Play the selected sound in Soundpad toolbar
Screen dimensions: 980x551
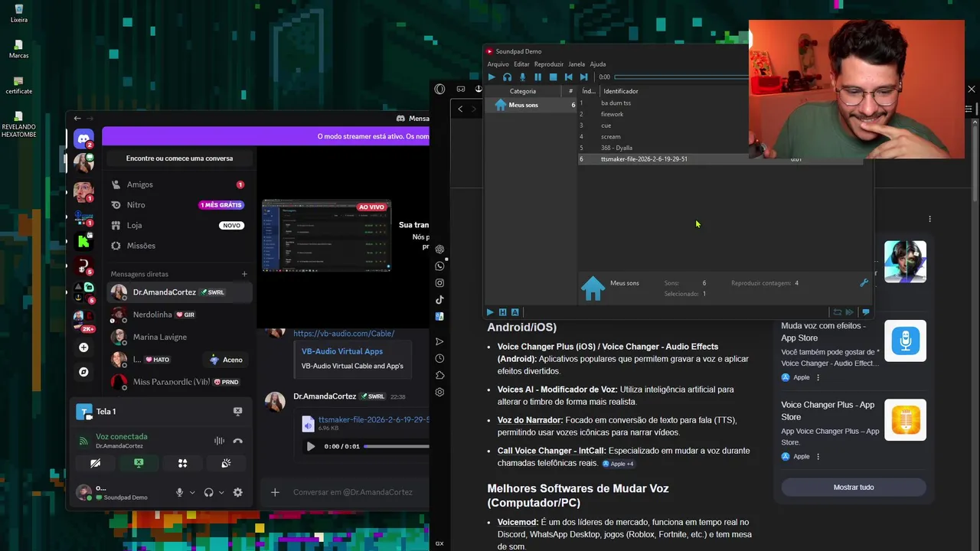492,77
